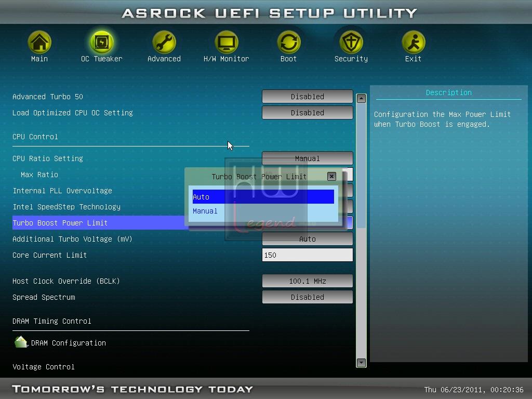Image resolution: width=532 pixels, height=399 pixels.
Task: Click the Advanced Turbo 50 label
Action: [x=48, y=96]
